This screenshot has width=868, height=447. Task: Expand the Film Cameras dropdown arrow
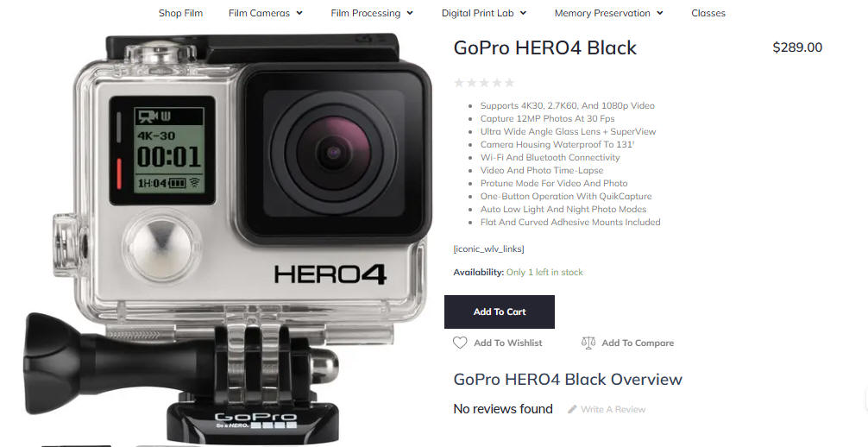point(299,13)
